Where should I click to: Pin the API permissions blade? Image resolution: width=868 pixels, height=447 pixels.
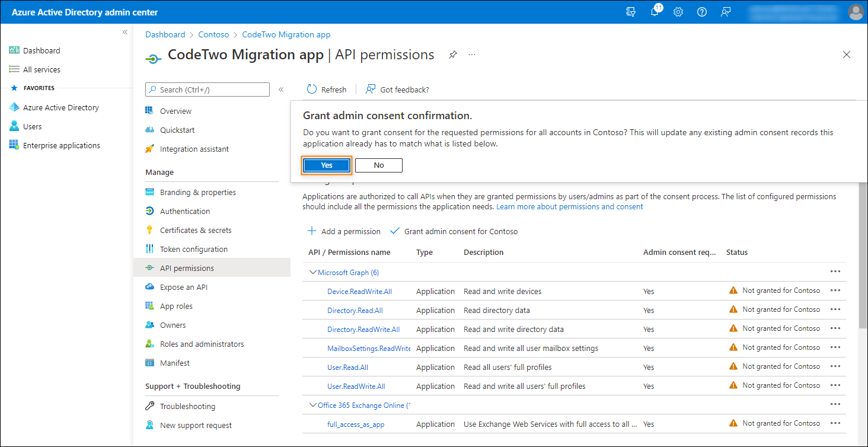pos(452,54)
